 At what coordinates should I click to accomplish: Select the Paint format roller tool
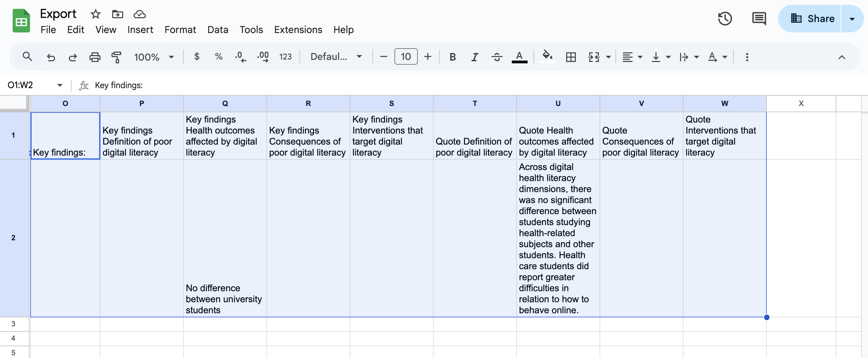point(116,57)
